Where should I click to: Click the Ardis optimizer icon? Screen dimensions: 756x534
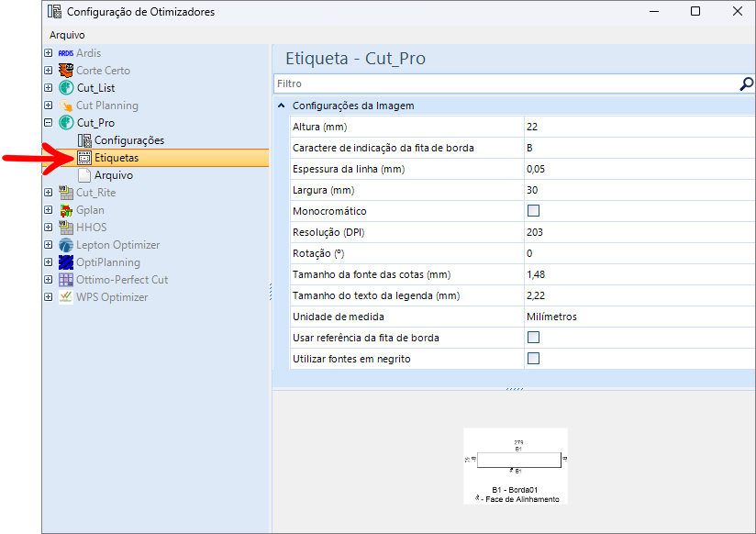tap(65, 53)
